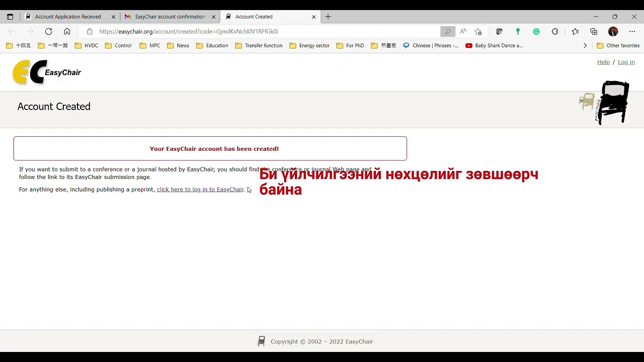Open a new browser tab

pyautogui.click(x=328, y=17)
